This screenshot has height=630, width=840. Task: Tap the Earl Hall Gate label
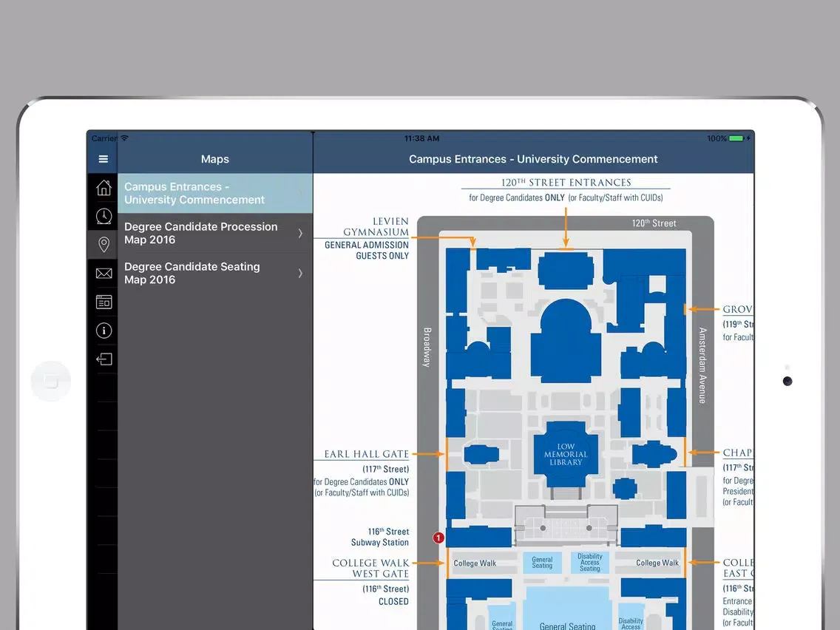(x=367, y=454)
